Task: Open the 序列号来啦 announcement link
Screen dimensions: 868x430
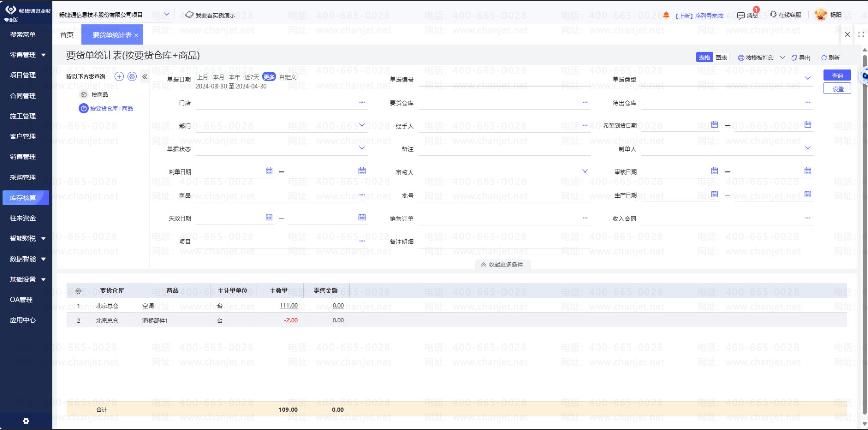Action: [699, 16]
